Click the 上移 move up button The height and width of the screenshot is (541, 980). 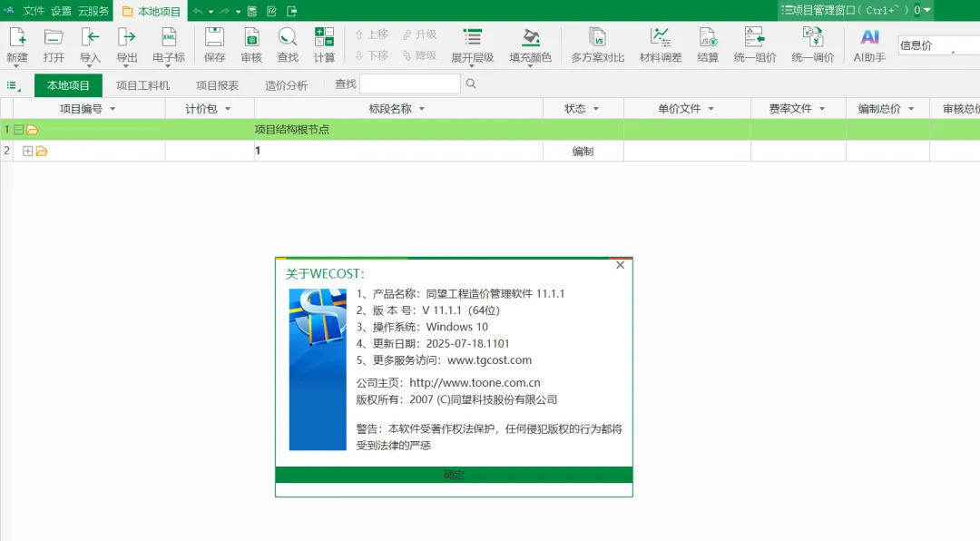point(372,34)
